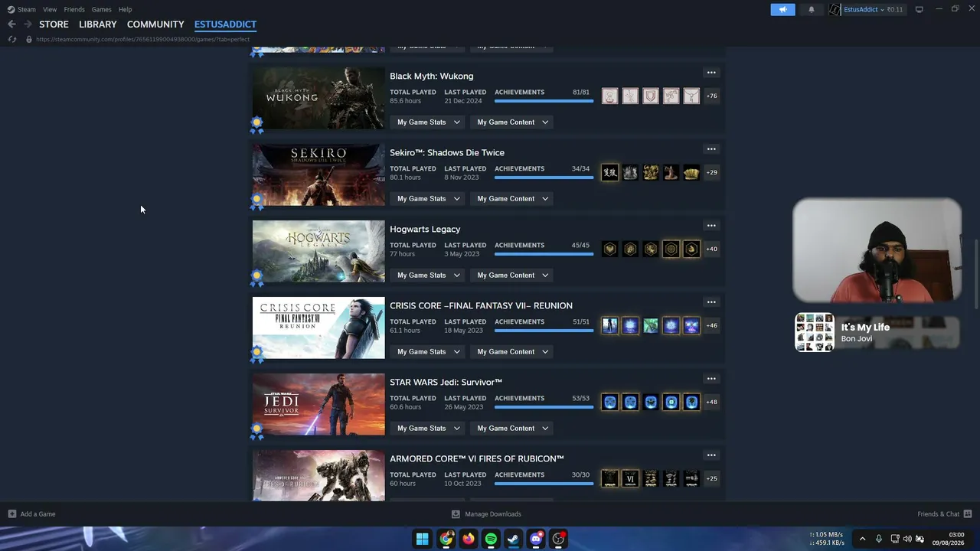Screen dimensions: 980x551
Task: Open Google Chrome from the taskbar
Action: [x=446, y=539]
